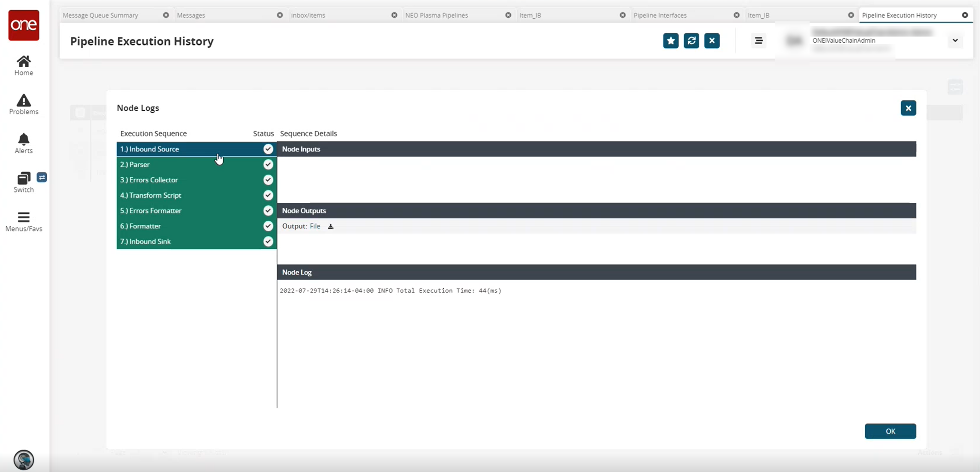Click the Home sidebar icon
The image size is (980, 472).
pos(24,65)
